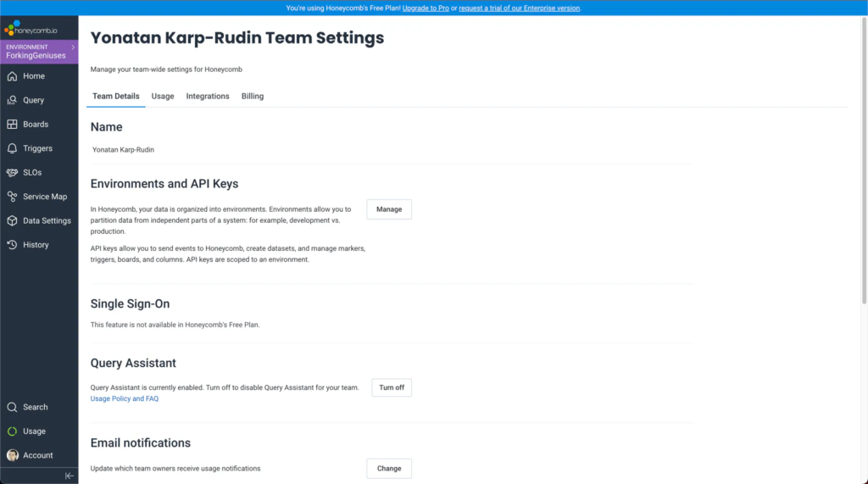868x484 pixels.
Task: Open SLOs via the handshake icon
Action: [12, 173]
